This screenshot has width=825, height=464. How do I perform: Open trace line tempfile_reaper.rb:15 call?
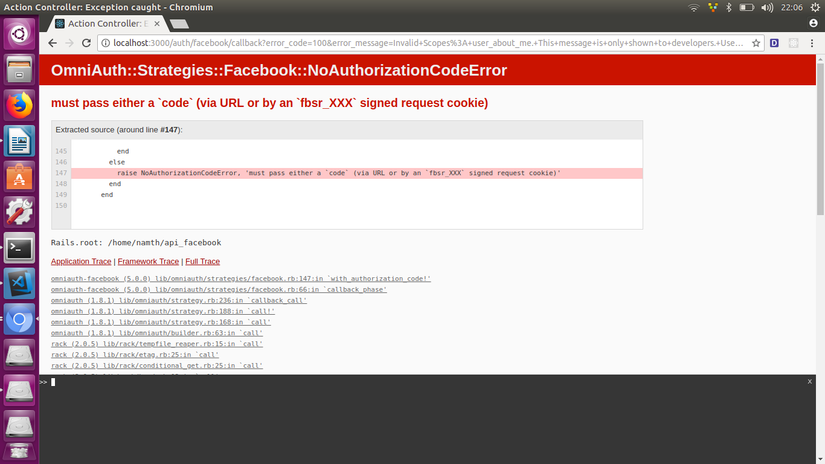coord(157,344)
